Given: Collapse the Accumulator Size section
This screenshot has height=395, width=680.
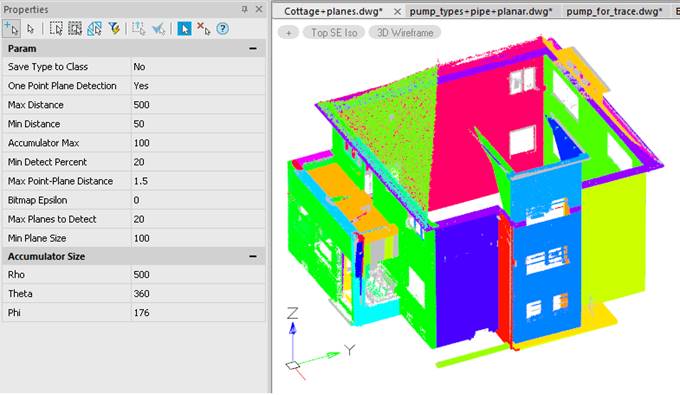Looking at the screenshot, I should pos(253,256).
